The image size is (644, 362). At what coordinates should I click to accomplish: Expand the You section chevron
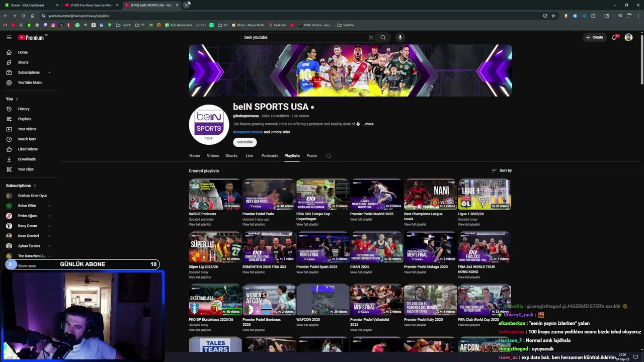point(17,99)
